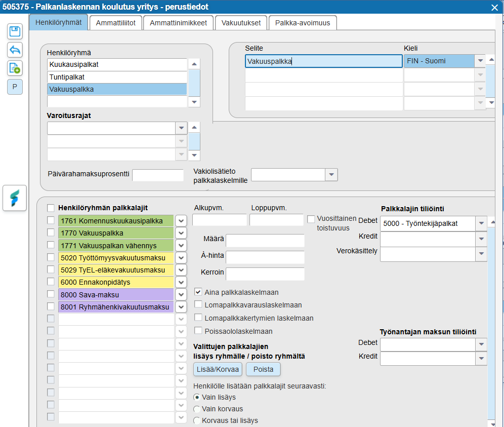Tick checkbox for 8001 Ryhmähenkivakuutusmaksu

click(51, 306)
